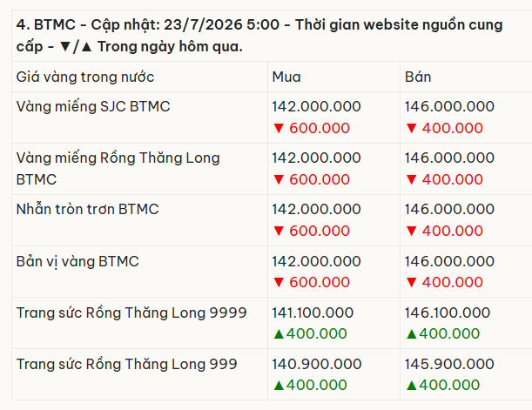Click the 141.100.000 buy price value
This screenshot has width=532, height=410.
[313, 313]
